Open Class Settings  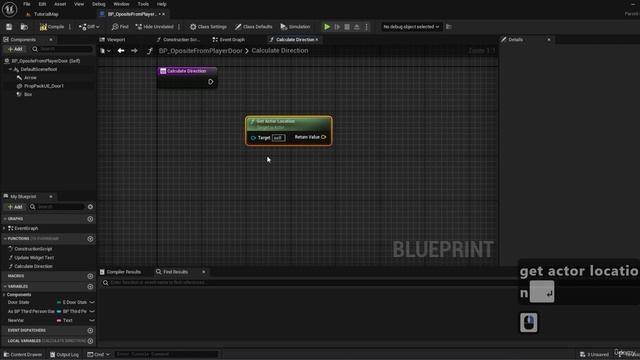coord(208,27)
